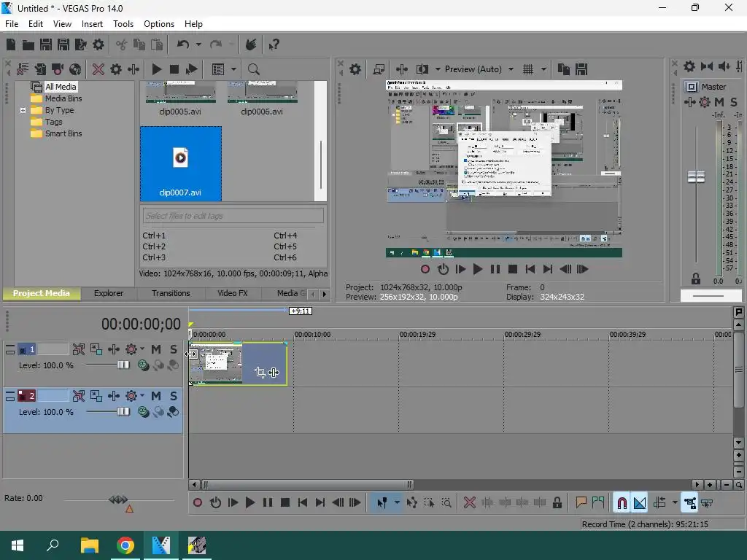Switch to the Explorer tab
The image size is (747, 560).
[109, 293]
